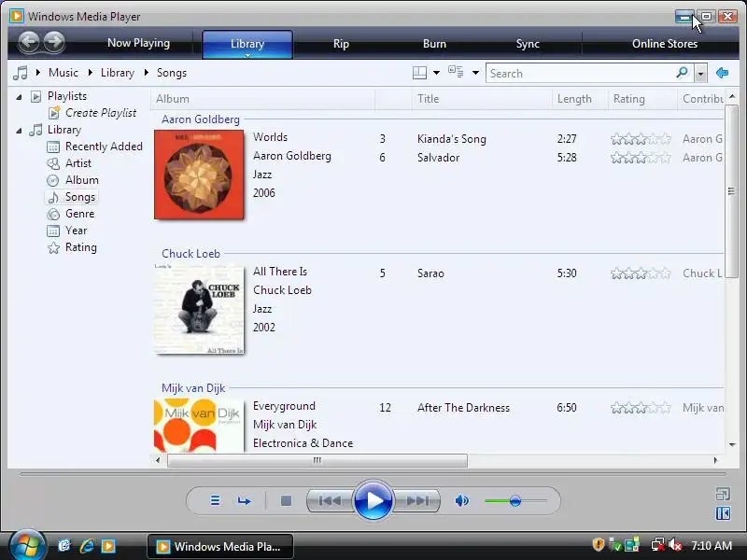Click Library in the breadcrumb
This screenshot has width=747, height=560.
[118, 73]
